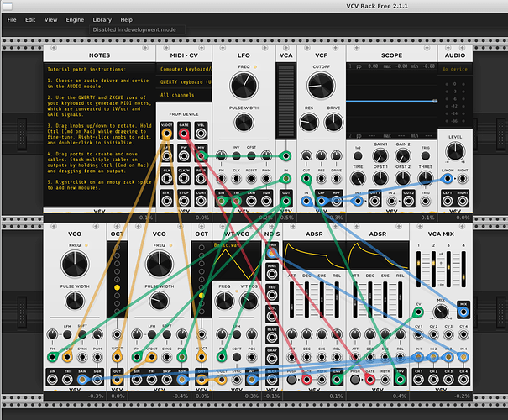Click the leftmost VCO's SYNC input port

[82, 357]
